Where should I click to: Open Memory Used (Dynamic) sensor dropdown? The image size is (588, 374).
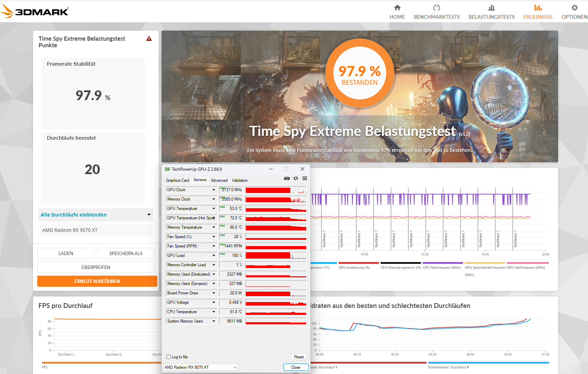pyautogui.click(x=214, y=284)
